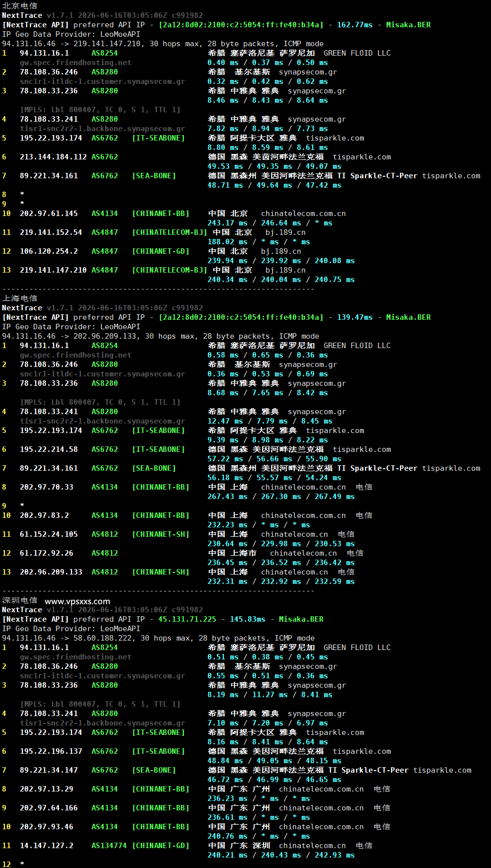
Task: Click IP 61.172.92.26 on Shanghai hop 12
Action: tap(47, 553)
